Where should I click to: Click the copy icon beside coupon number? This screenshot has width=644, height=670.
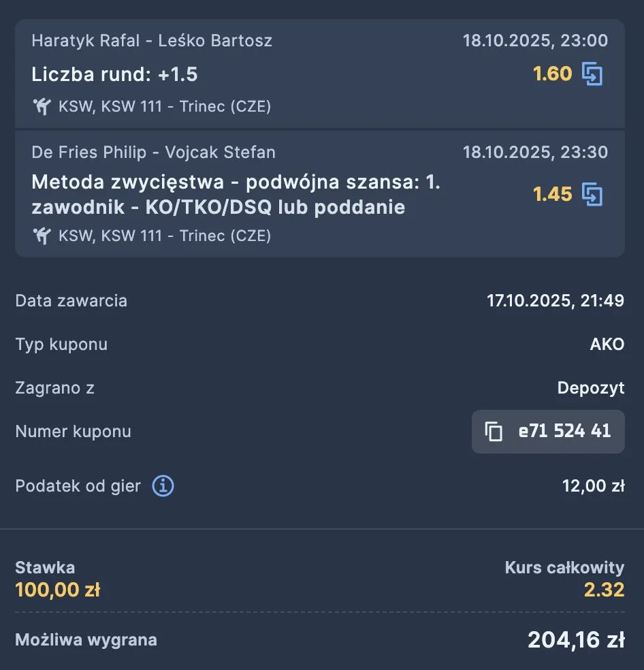point(494,431)
